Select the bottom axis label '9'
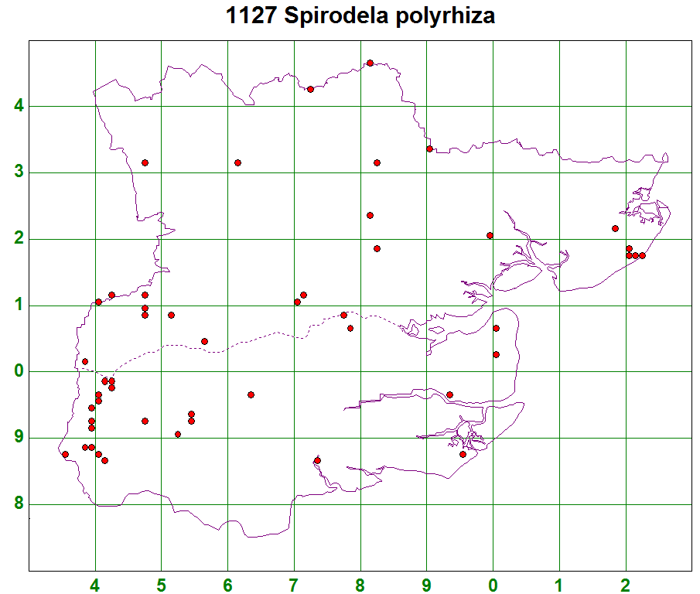700x594 pixels. [x=427, y=585]
